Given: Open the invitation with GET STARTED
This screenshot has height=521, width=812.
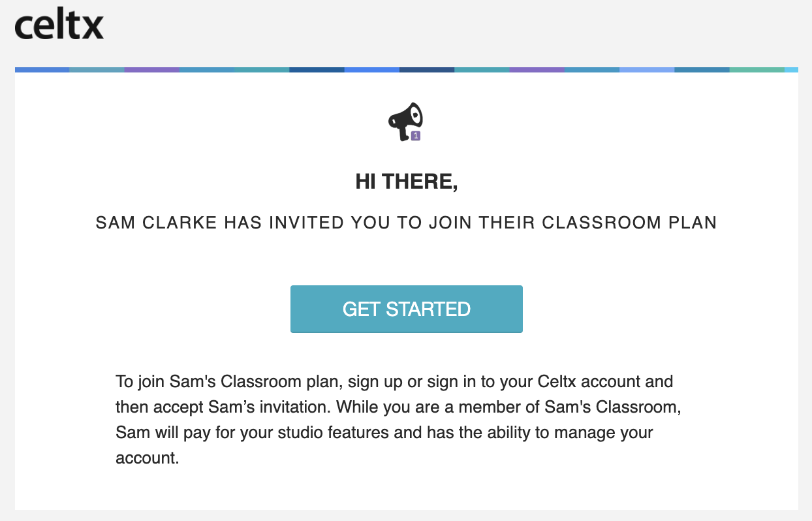Looking at the screenshot, I should coord(407,309).
